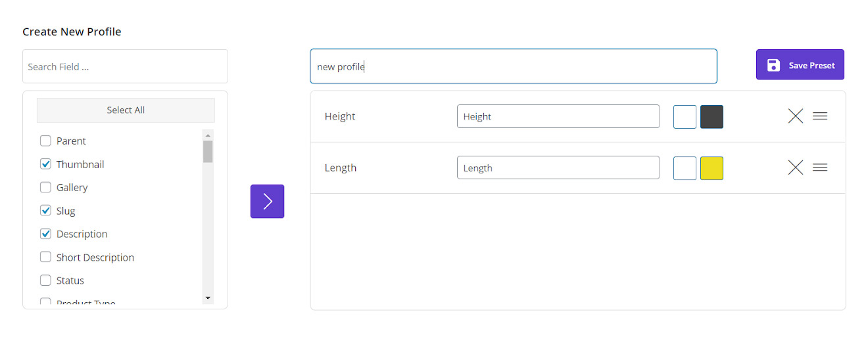Viewport: 868px width, 356px height.
Task: Enable the Gallery checkbox
Action: (45, 187)
